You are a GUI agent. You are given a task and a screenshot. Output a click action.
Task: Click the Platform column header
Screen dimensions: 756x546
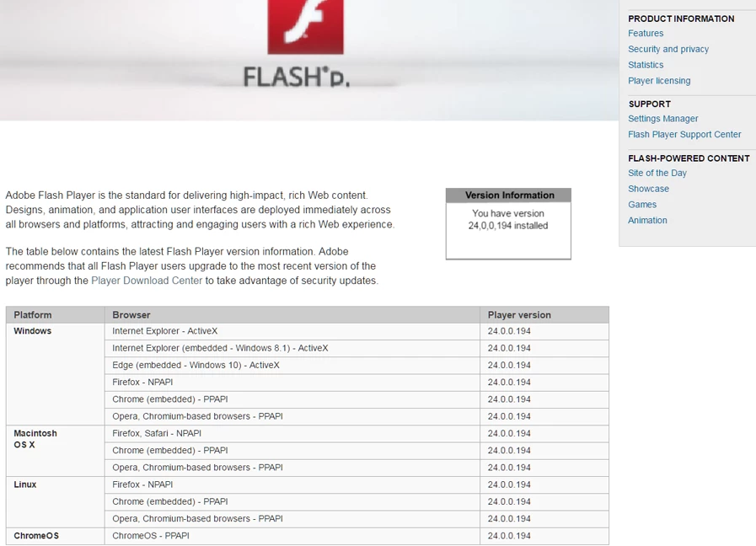(56, 314)
